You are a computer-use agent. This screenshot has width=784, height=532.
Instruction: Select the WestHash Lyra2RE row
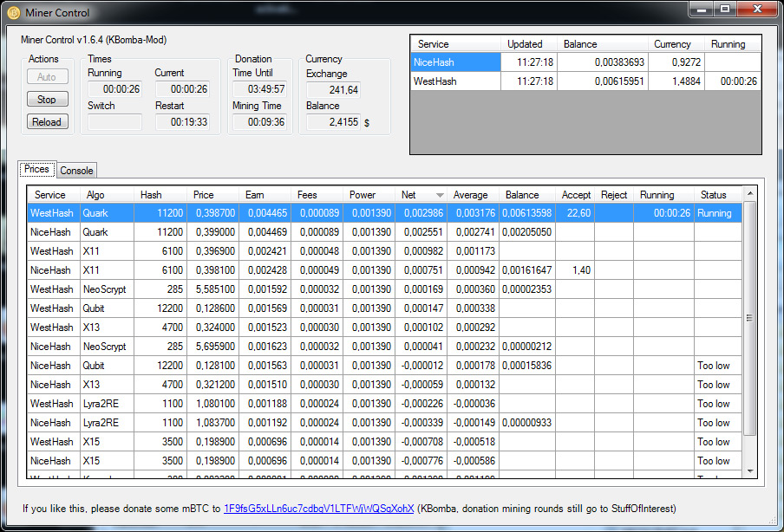pos(384,403)
